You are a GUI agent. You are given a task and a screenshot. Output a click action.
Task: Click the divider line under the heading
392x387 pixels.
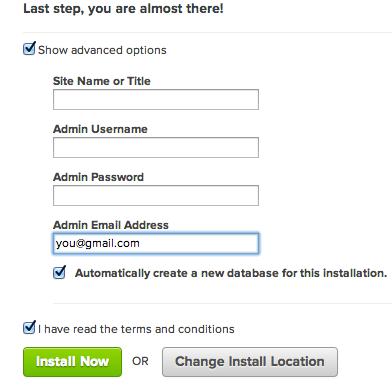point(207,33)
